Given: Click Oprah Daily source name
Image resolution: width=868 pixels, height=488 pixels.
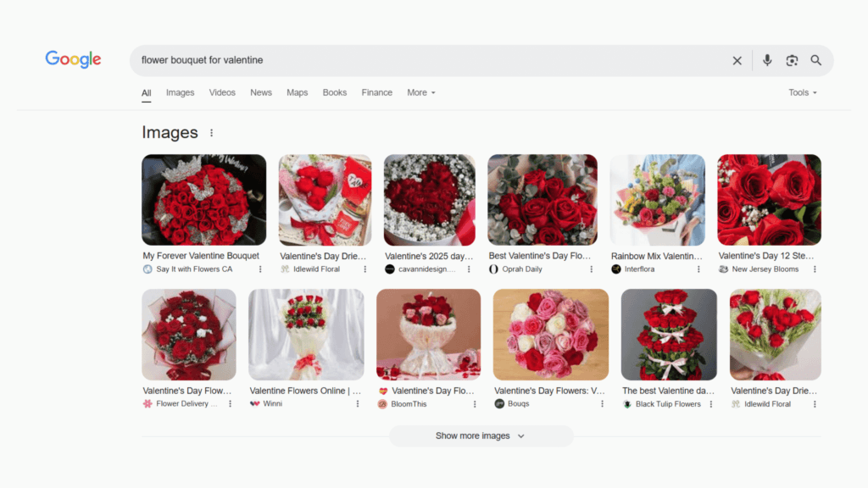Looking at the screenshot, I should coord(522,269).
